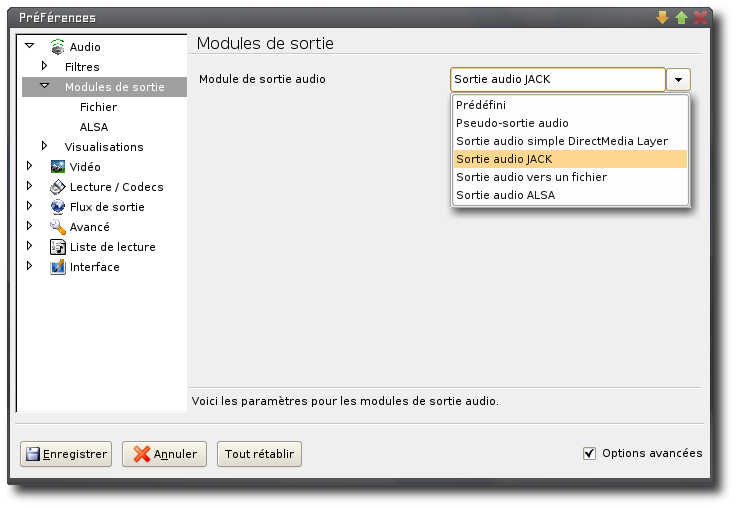Choose Sortie audio vers un fichier
The height and width of the screenshot is (508, 736).
point(570,177)
